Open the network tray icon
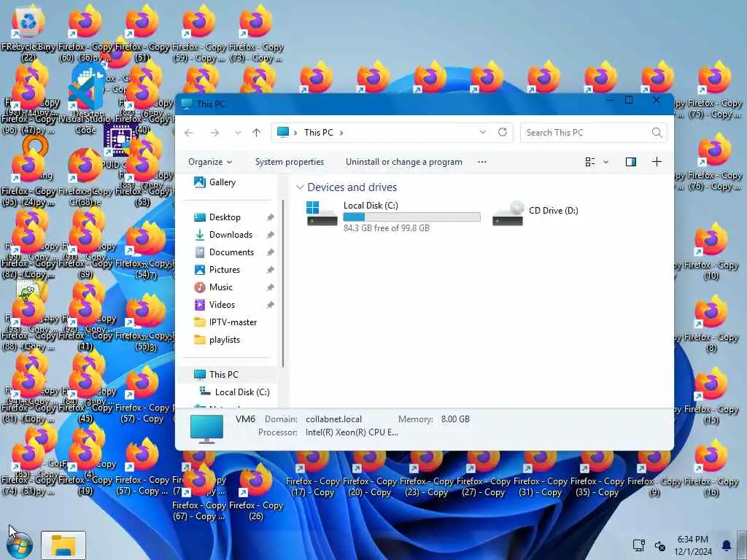 pos(638,545)
